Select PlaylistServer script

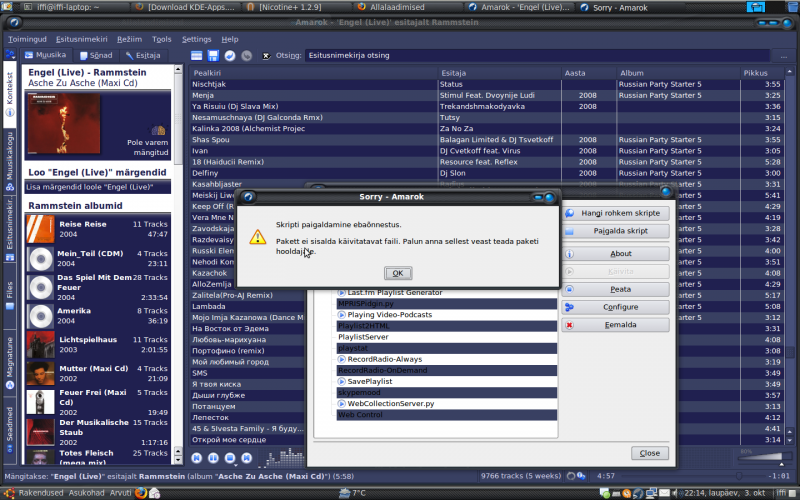click(x=446, y=337)
